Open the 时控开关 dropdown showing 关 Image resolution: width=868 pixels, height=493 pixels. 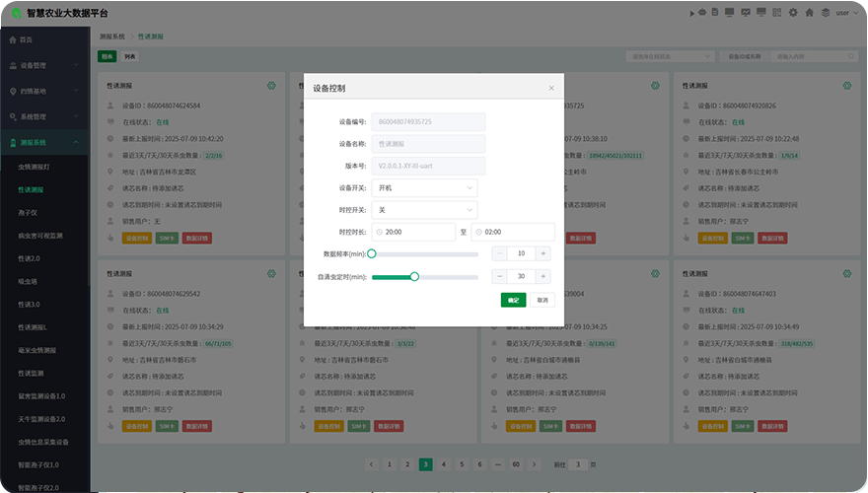tap(424, 210)
